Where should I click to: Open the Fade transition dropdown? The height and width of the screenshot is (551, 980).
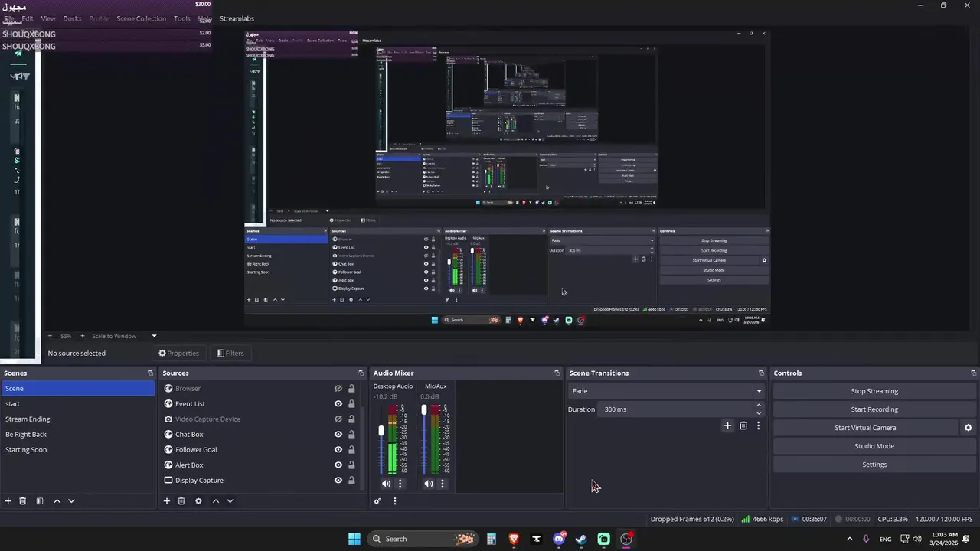(x=666, y=391)
